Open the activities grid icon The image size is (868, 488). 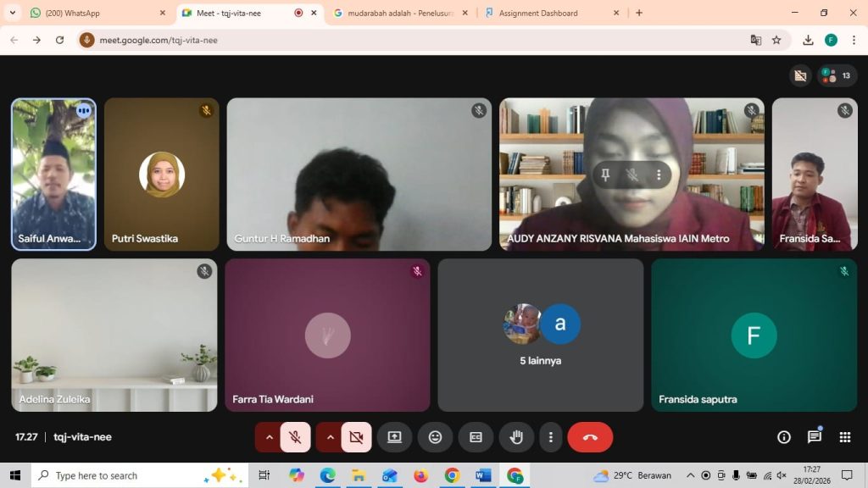point(844,437)
